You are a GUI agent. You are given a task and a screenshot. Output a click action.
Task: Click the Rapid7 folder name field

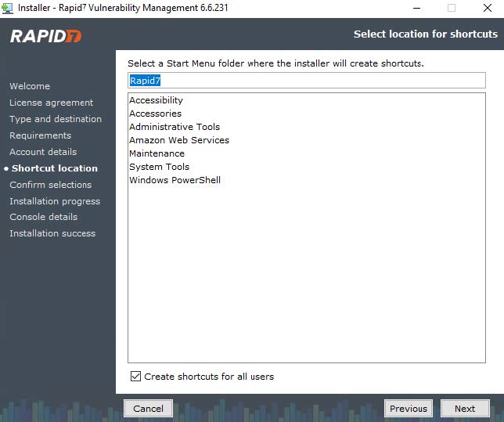pyautogui.click(x=307, y=81)
